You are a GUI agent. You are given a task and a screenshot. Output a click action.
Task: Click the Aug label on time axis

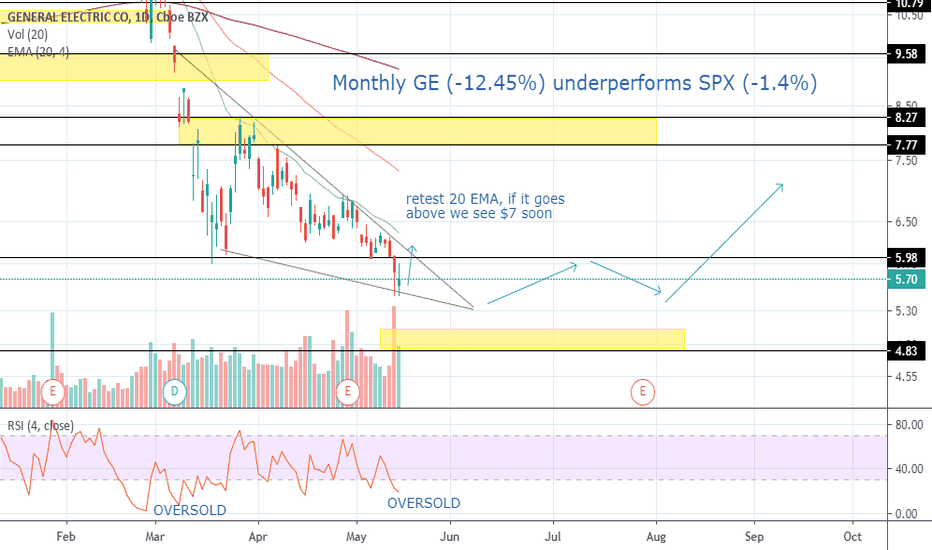click(656, 536)
